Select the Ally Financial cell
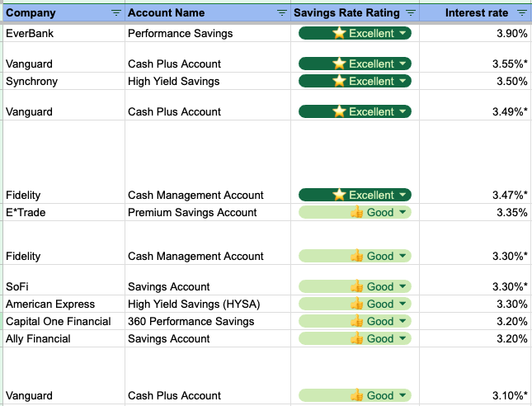 (64, 338)
